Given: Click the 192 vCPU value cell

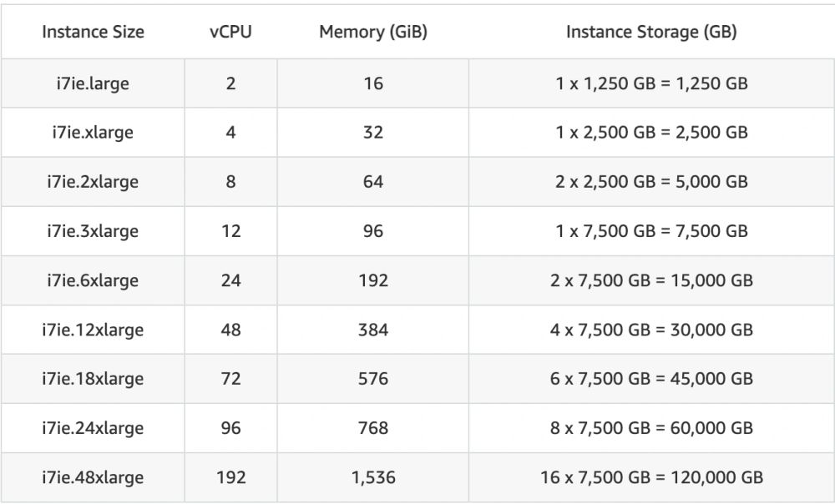Looking at the screenshot, I should [230, 477].
